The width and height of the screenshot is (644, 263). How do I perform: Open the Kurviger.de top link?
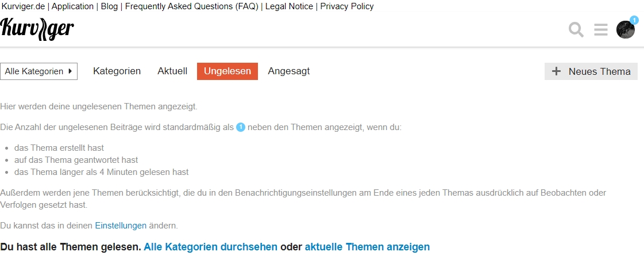24,6
